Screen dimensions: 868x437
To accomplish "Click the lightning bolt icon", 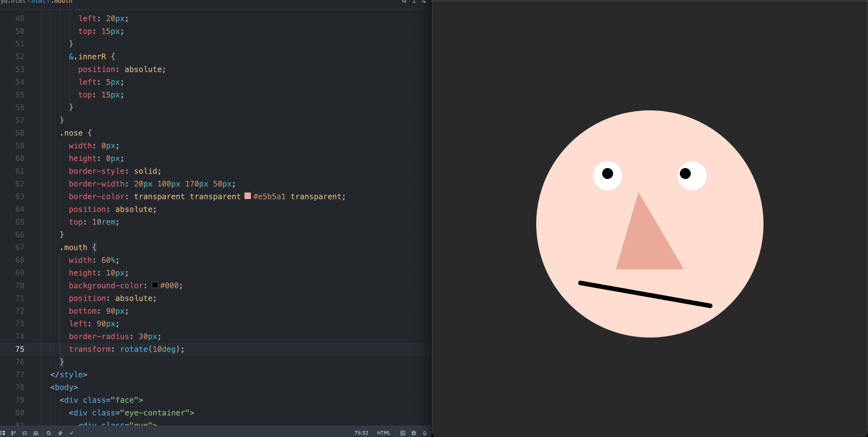I will click(60, 433).
